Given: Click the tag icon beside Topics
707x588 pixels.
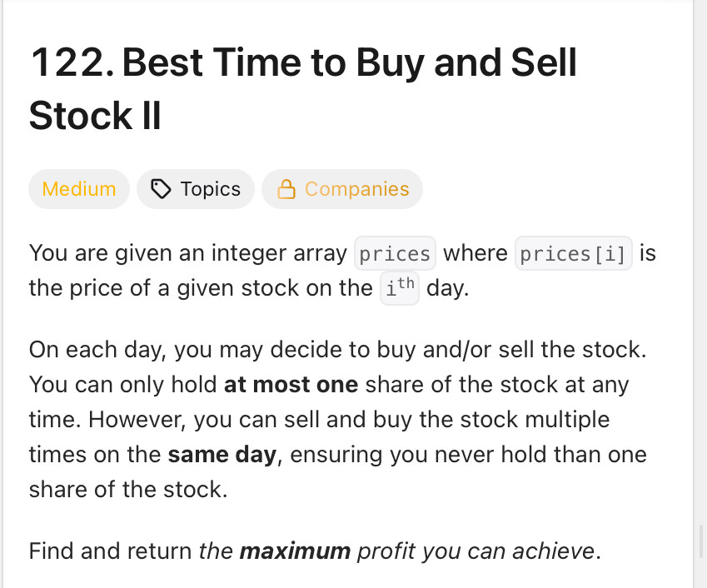Looking at the screenshot, I should (161, 189).
